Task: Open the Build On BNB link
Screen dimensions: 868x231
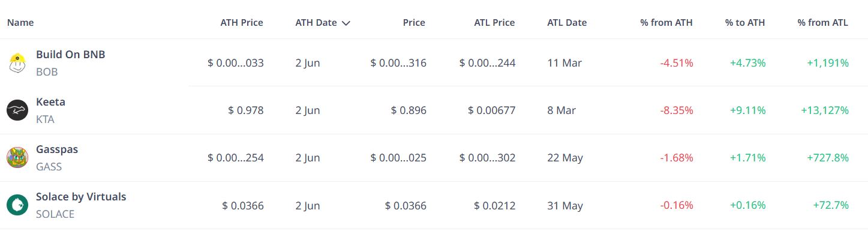Action: (71, 55)
